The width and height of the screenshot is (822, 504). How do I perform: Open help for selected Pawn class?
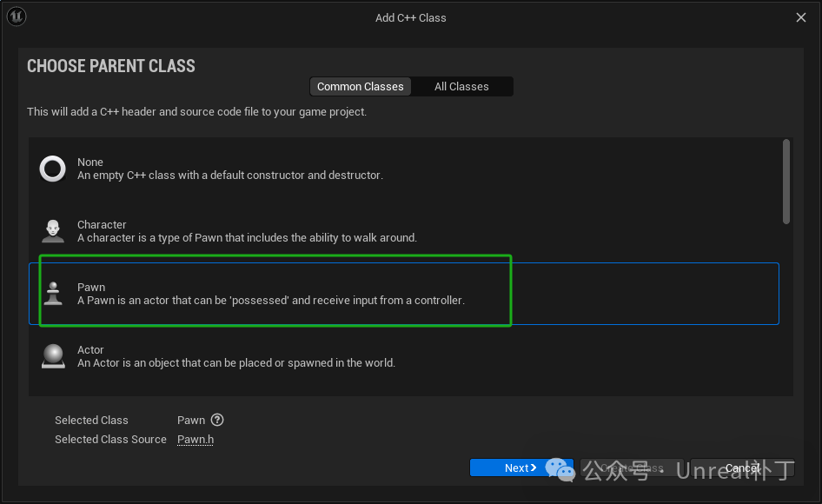(217, 420)
